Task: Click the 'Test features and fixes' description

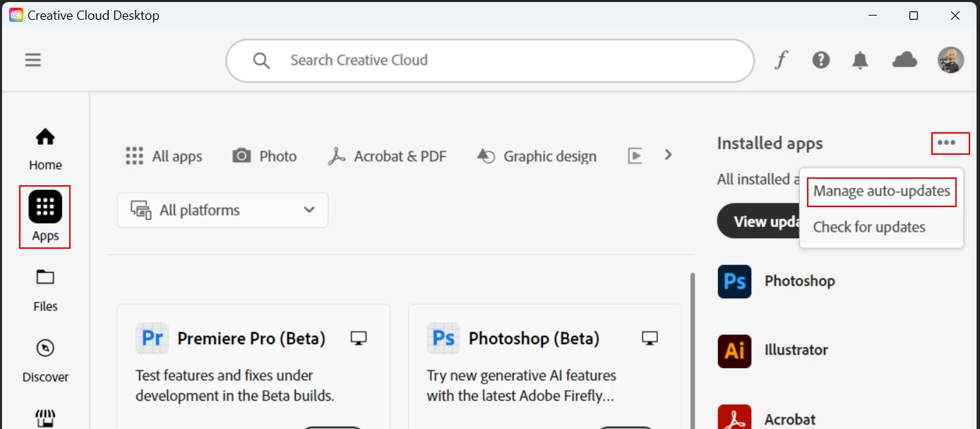Action: click(235, 385)
